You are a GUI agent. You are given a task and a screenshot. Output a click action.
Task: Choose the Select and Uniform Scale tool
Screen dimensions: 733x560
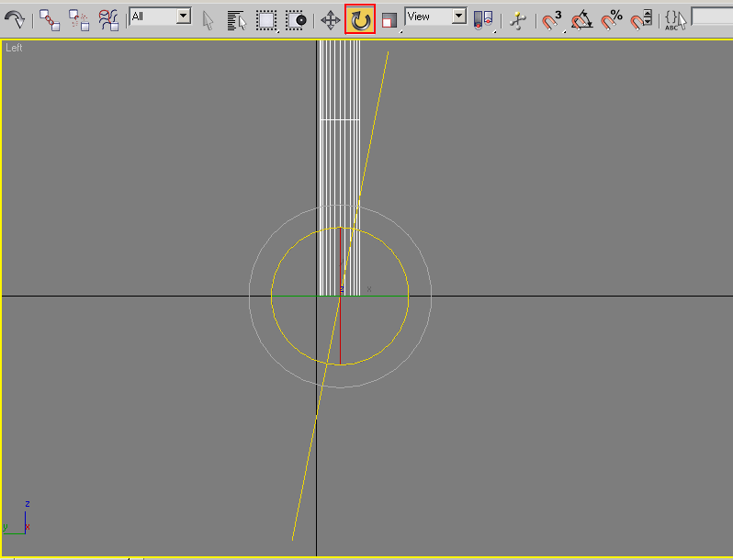(389, 20)
